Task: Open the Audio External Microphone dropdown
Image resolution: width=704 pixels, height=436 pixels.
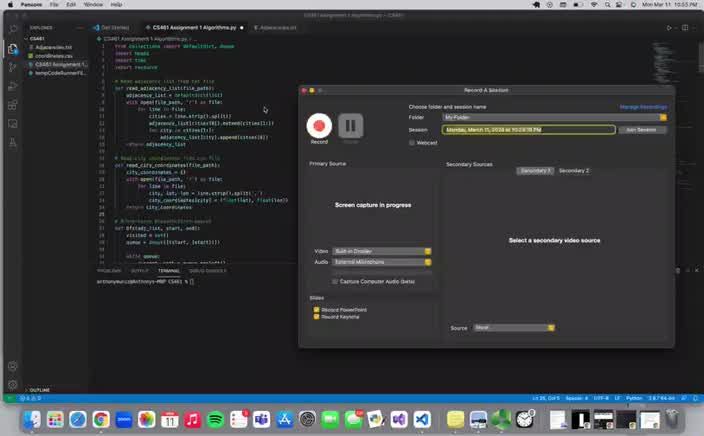Action: click(383, 262)
